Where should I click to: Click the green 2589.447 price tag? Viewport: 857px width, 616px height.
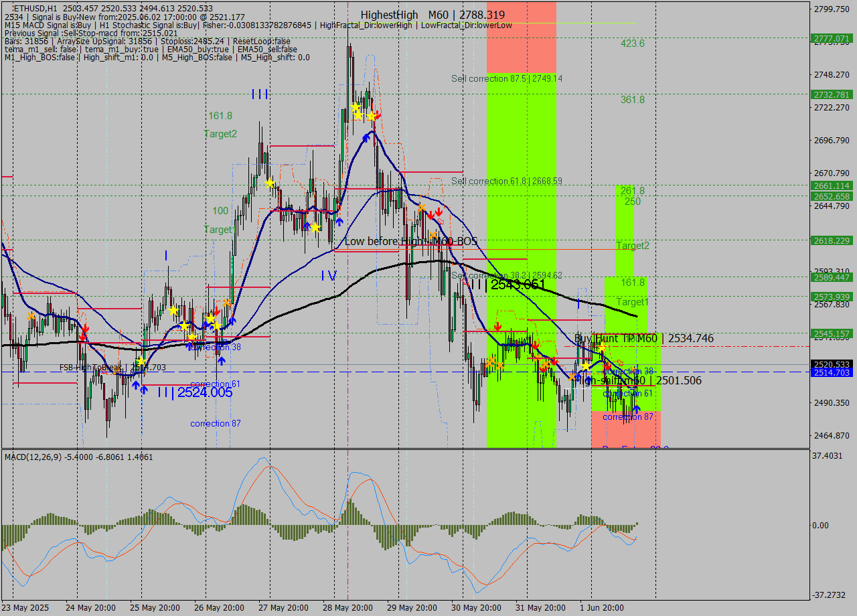831,277
